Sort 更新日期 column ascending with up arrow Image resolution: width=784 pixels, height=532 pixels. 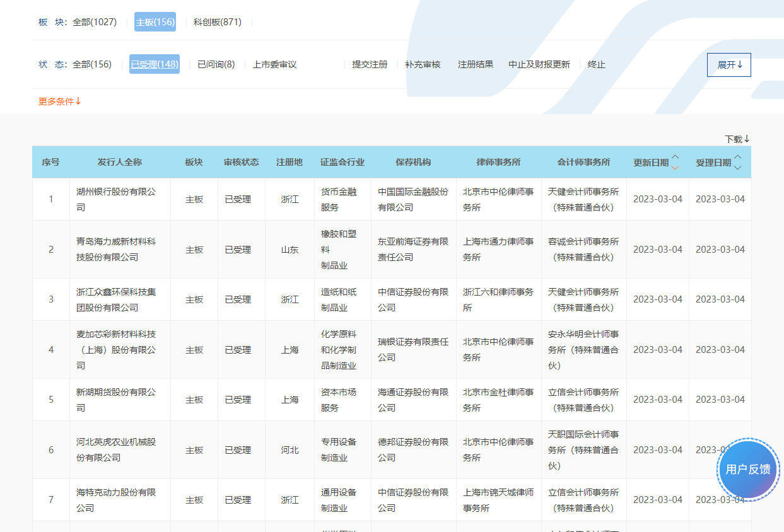[x=675, y=157]
